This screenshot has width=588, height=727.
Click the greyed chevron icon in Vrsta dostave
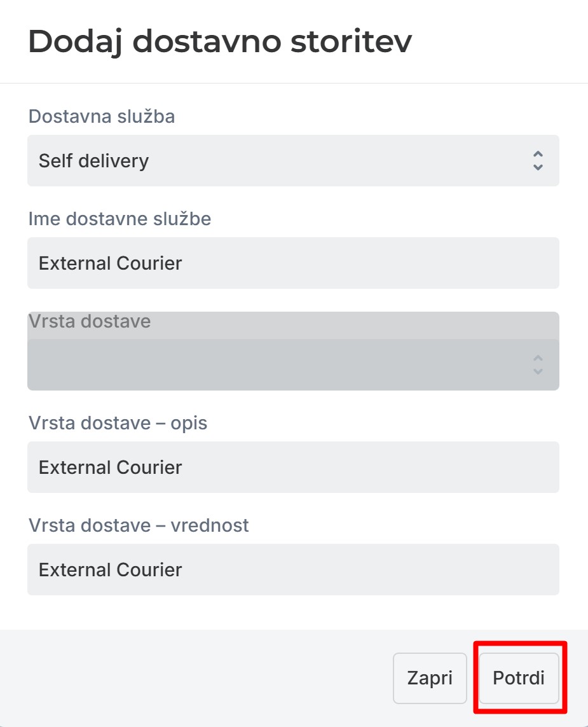tap(538, 365)
